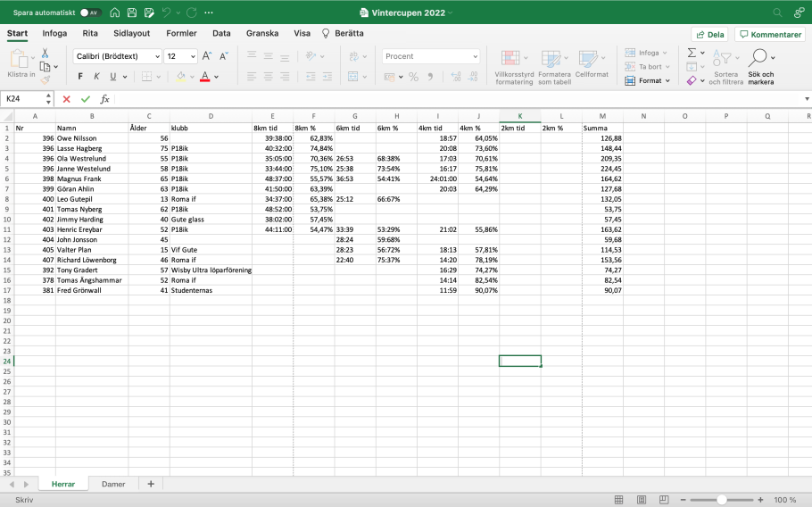The width and height of the screenshot is (812, 507).
Task: Click the Home icon in the title bar
Action: click(114, 13)
